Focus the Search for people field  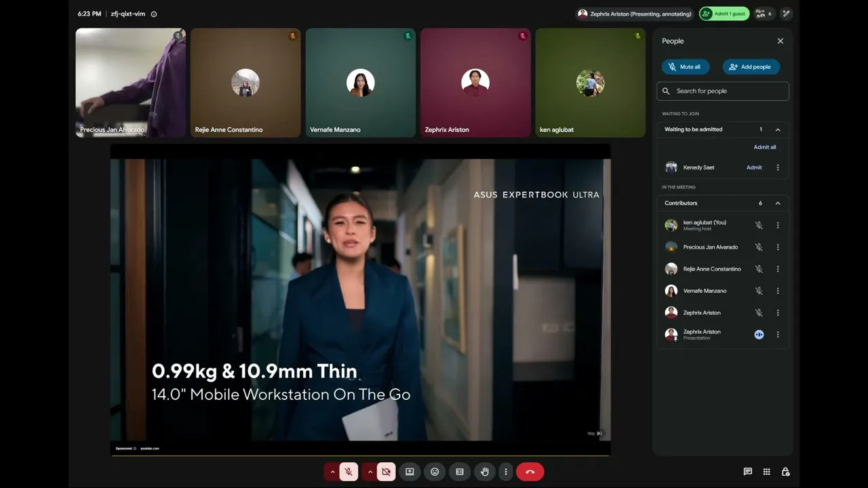(723, 91)
